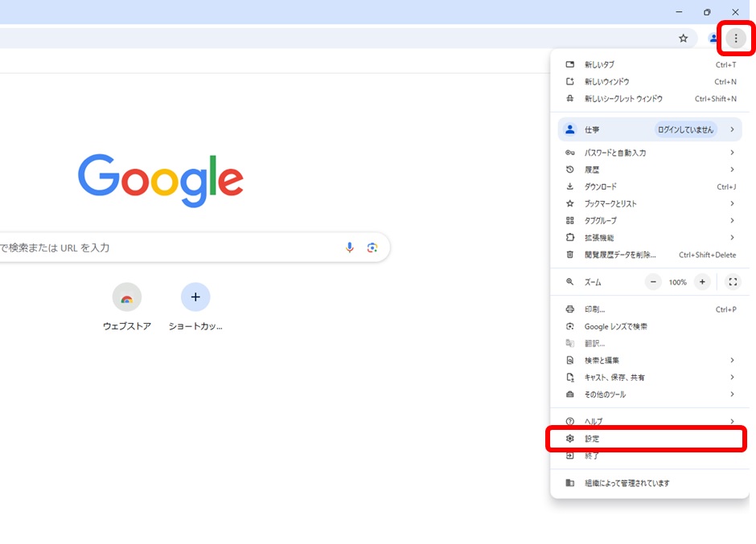This screenshot has height=544, width=756.
Task: Click the zoom out minus button
Action: [x=654, y=282]
